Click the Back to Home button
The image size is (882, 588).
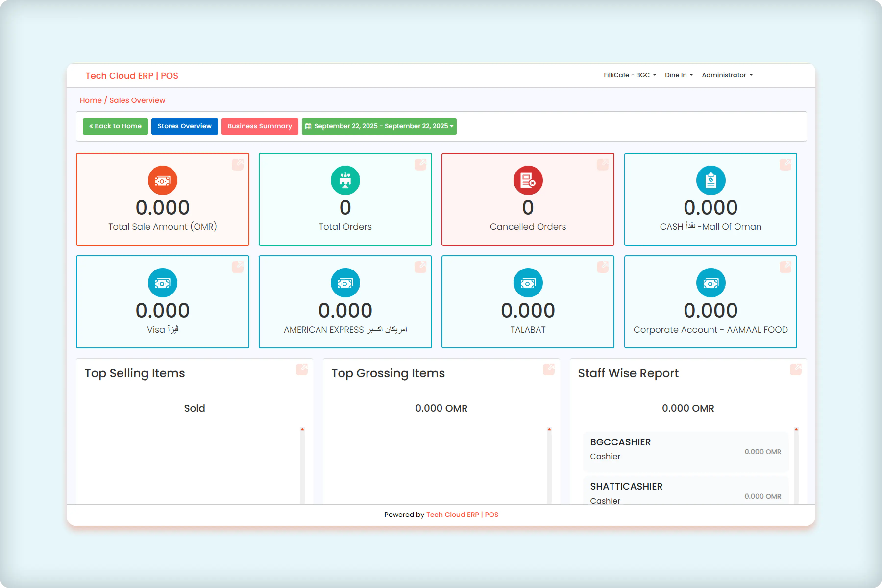tap(115, 126)
